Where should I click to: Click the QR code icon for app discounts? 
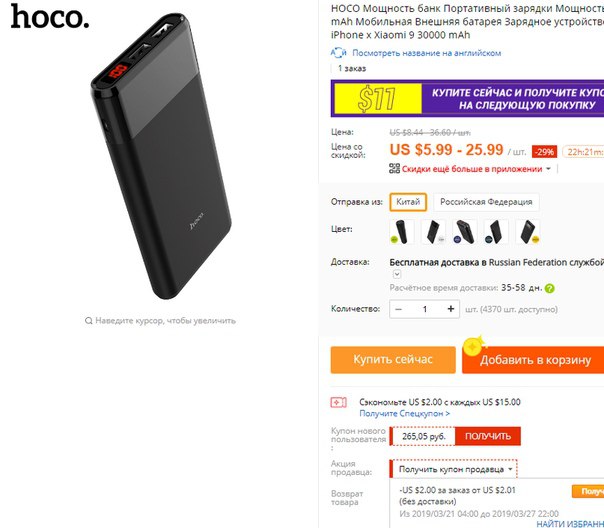coord(394,168)
